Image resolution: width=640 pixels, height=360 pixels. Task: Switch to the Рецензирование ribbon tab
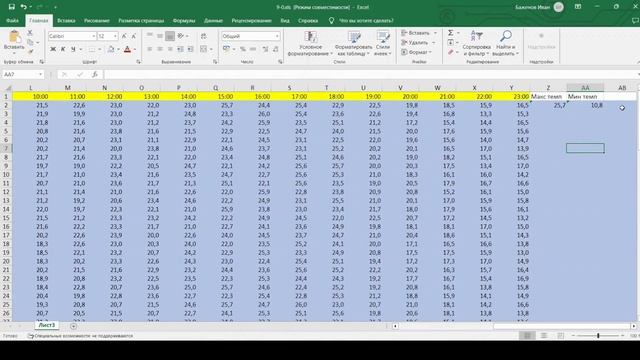coord(251,20)
